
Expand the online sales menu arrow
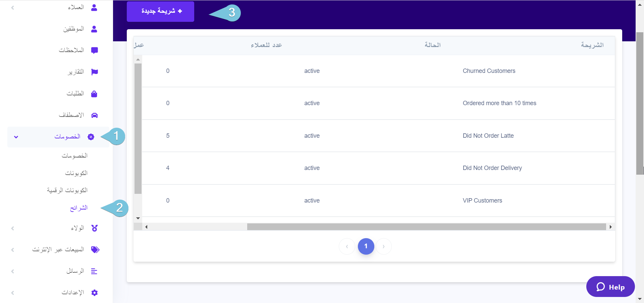tap(13, 250)
